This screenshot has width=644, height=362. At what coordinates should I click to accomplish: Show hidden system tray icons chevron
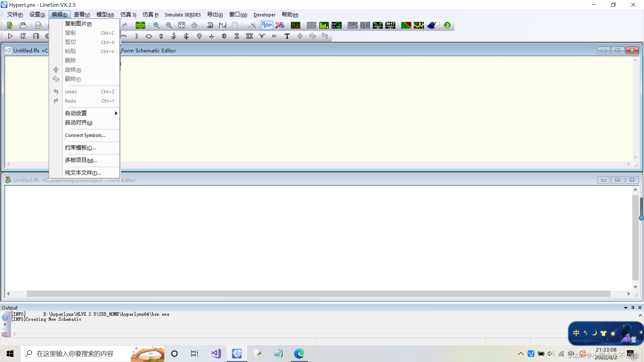521,354
